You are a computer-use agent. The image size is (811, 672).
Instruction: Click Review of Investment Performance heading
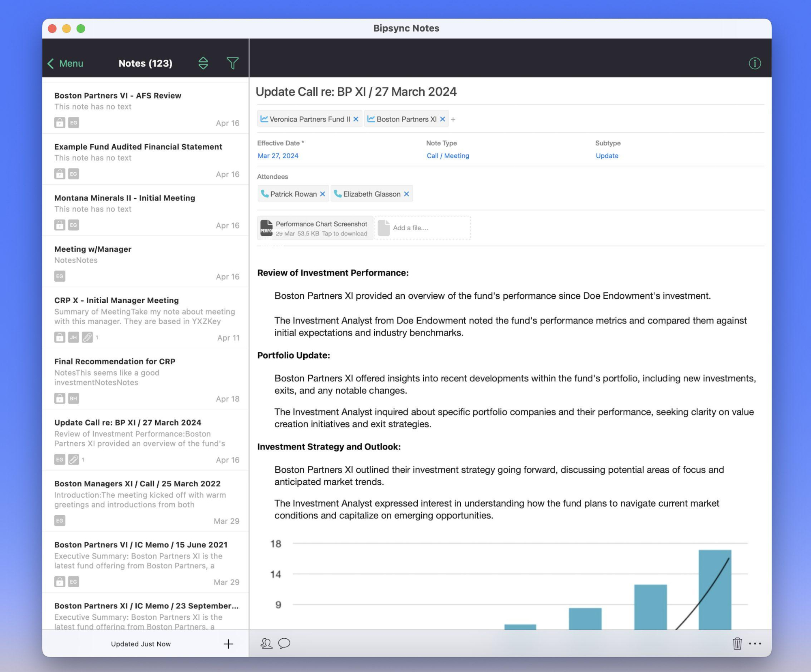333,273
